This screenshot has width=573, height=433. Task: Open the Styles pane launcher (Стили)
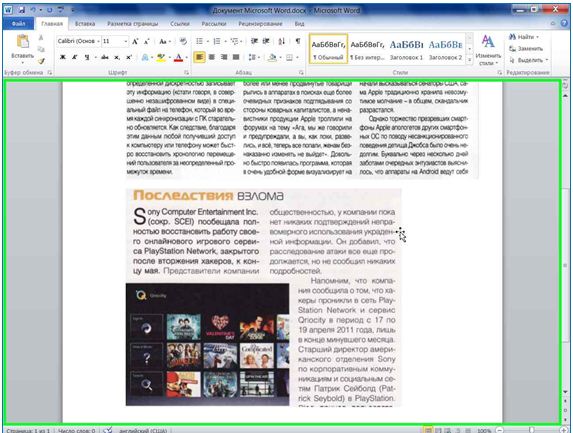(500, 73)
